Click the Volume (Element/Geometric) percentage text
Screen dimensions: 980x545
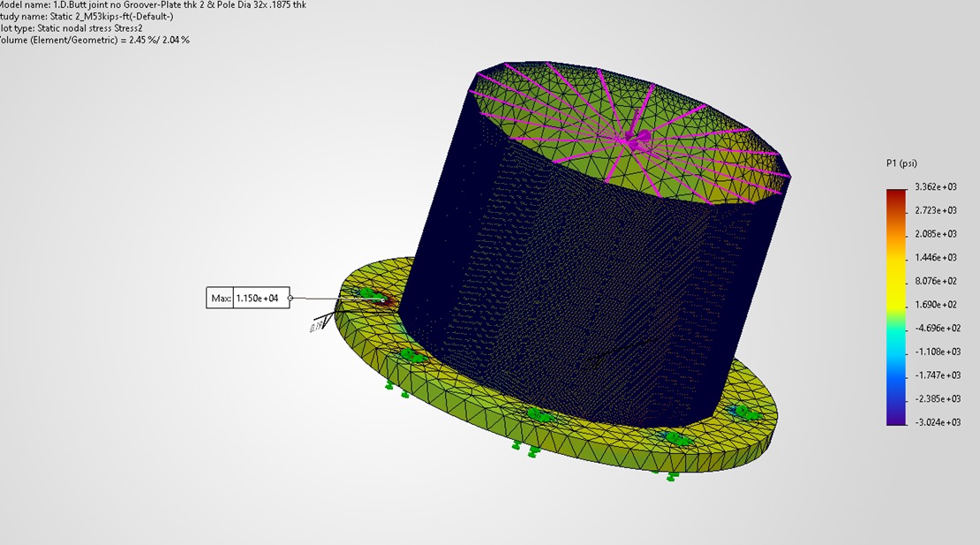(x=95, y=40)
